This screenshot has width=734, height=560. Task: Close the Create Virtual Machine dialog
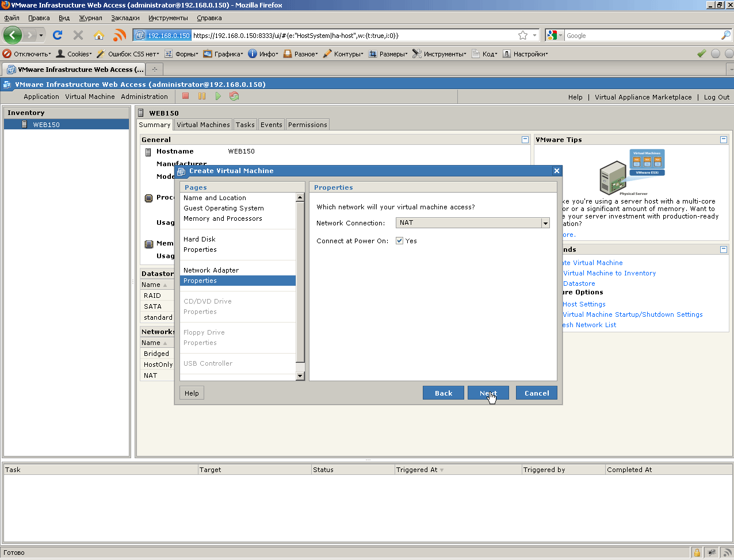coord(556,171)
